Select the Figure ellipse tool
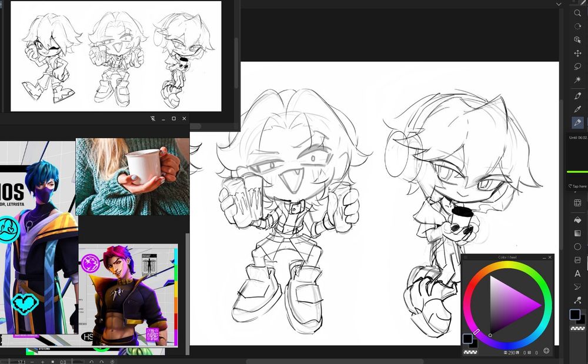This screenshot has width=588, height=364. (577, 246)
